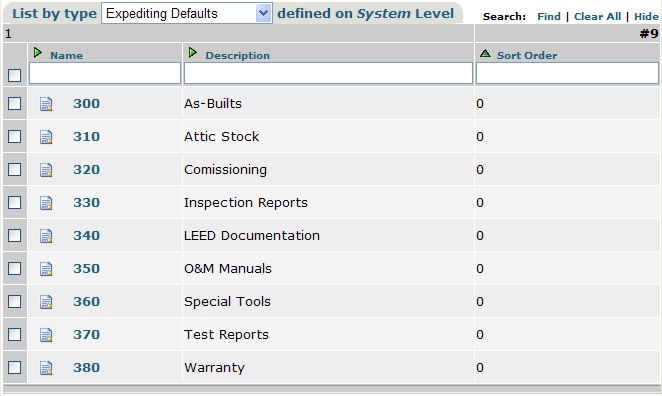
Task: Click the #9 record count label
Action: 649,33
